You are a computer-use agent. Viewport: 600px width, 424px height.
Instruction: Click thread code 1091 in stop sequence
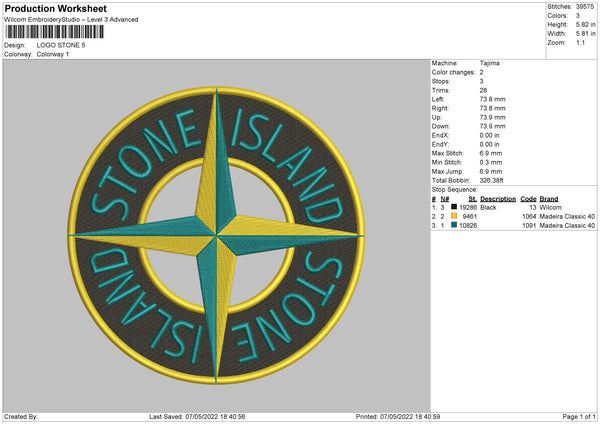click(x=529, y=226)
